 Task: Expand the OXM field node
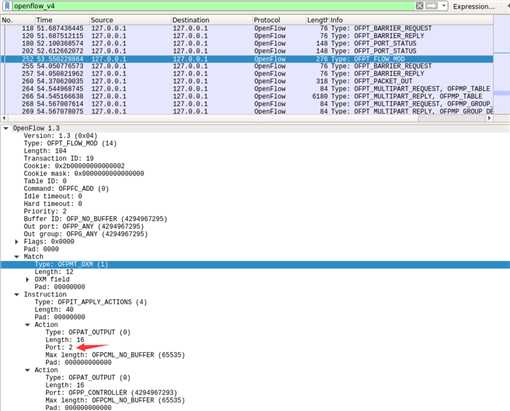(x=28, y=279)
